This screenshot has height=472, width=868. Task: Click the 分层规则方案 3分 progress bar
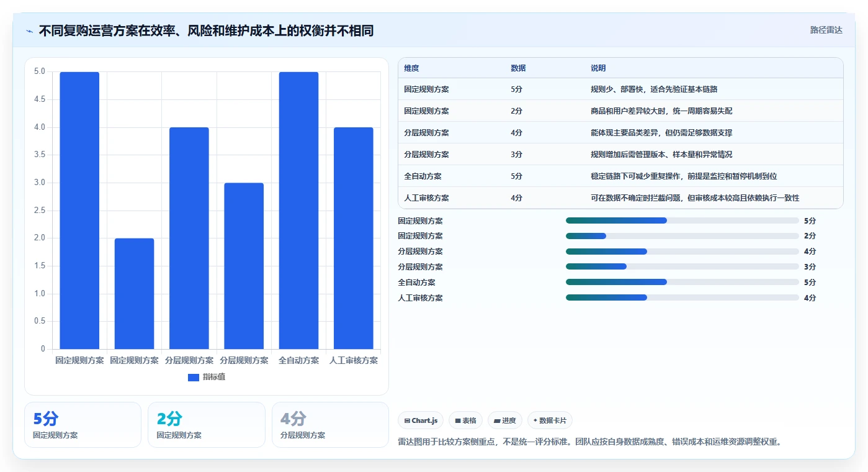click(682, 267)
